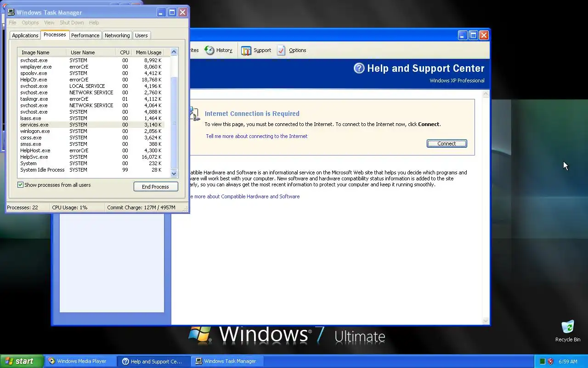The width and height of the screenshot is (588, 368).
Task: Open History in Help and Support toolbar
Action: pyautogui.click(x=219, y=50)
